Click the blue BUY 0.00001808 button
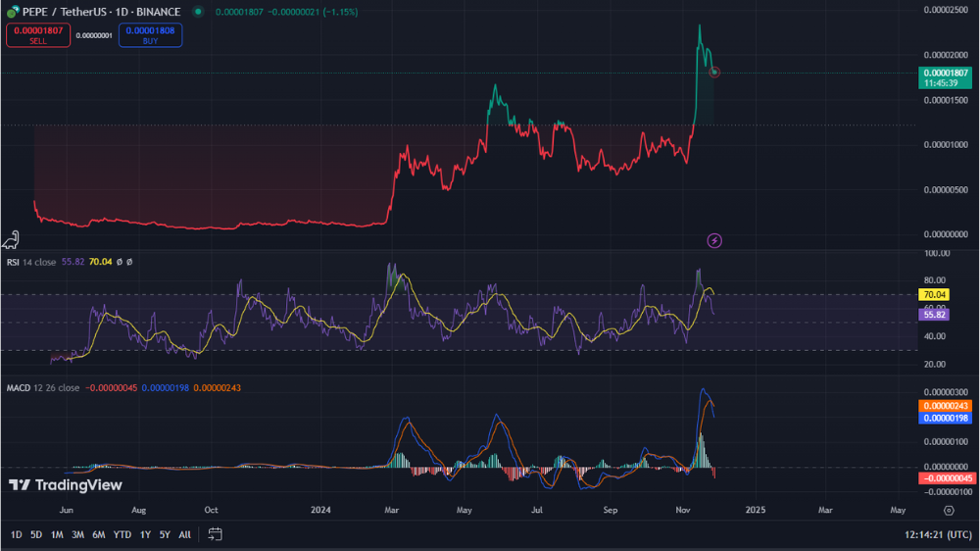 click(x=150, y=35)
